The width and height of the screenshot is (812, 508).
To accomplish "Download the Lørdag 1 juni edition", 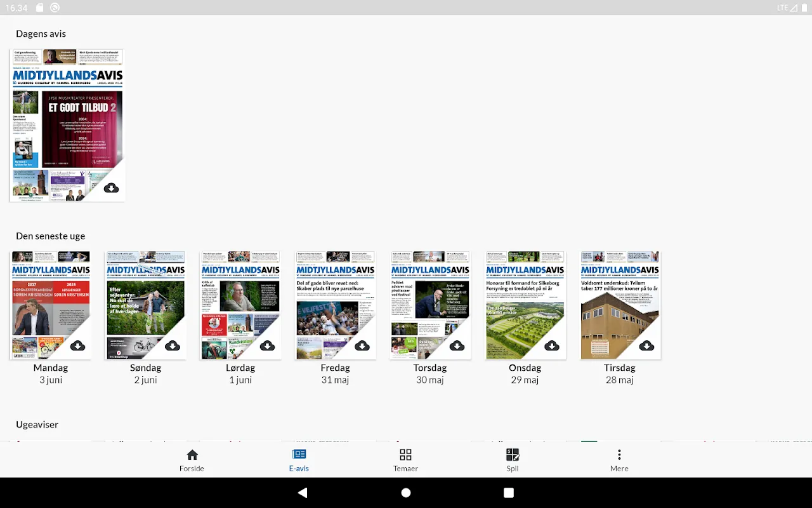I will [x=267, y=345].
